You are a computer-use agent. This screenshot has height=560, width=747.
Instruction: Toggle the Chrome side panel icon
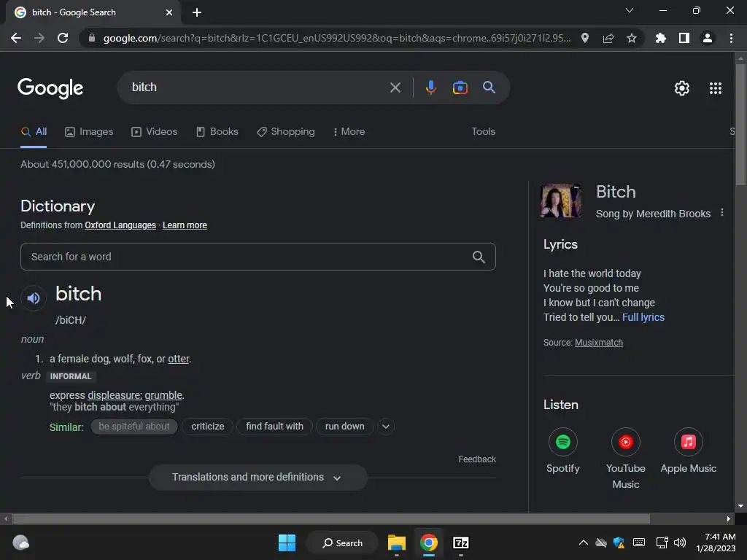coord(684,38)
